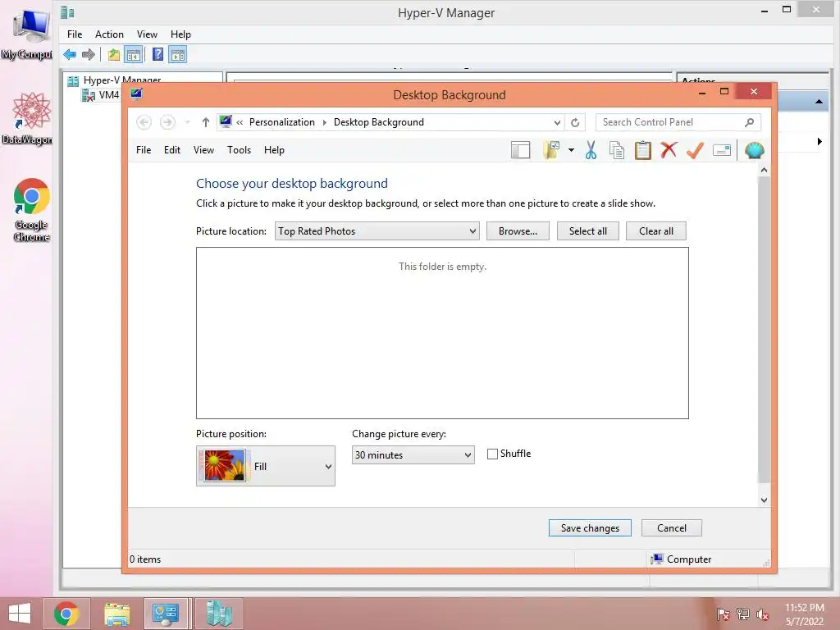Viewport: 840px width, 630px height.
Task: Click the blue shell toolbar icon
Action: pos(755,151)
